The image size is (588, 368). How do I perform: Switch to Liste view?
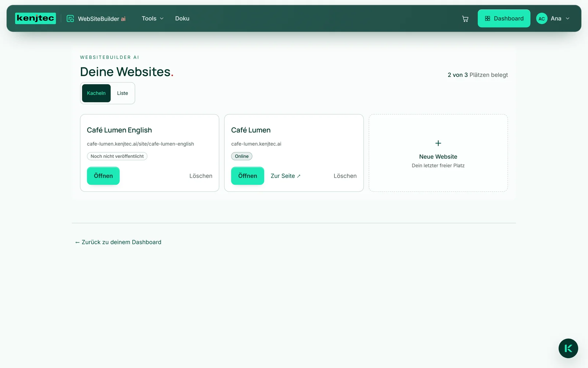(x=122, y=93)
